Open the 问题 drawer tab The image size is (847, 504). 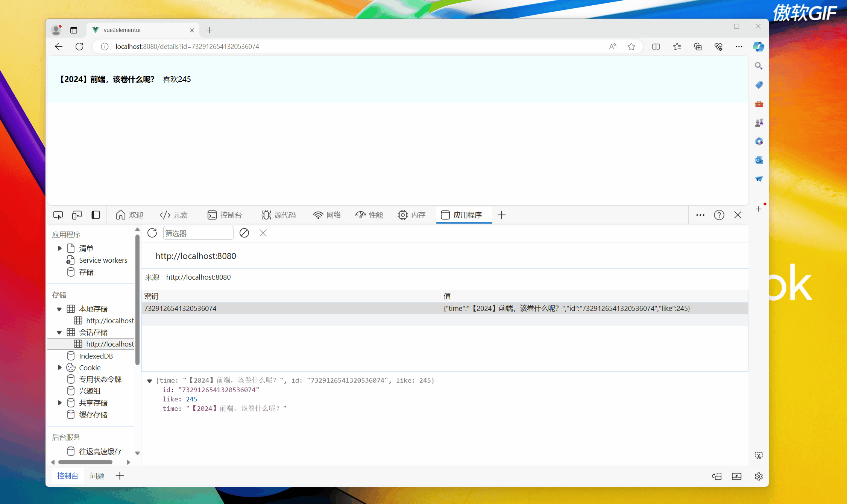[x=97, y=476]
